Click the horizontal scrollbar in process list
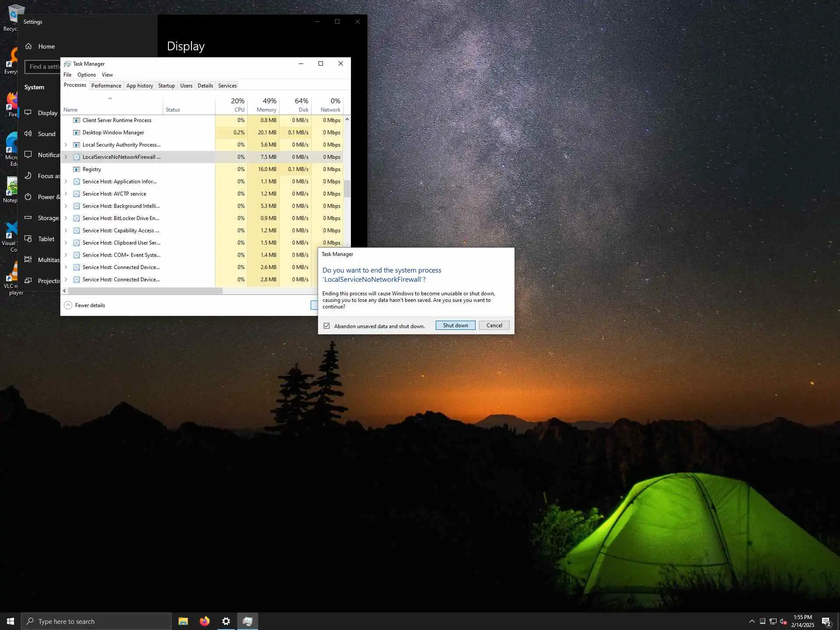The width and height of the screenshot is (840, 630). tap(145, 291)
